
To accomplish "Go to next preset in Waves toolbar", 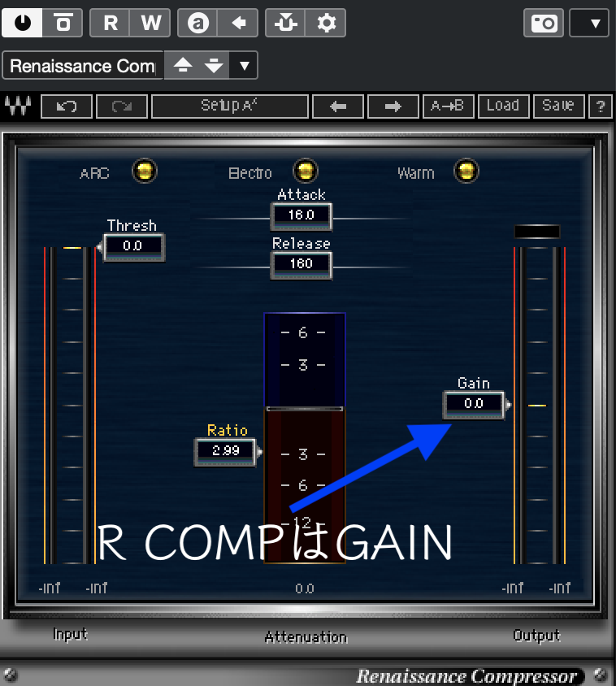I will coord(393,106).
